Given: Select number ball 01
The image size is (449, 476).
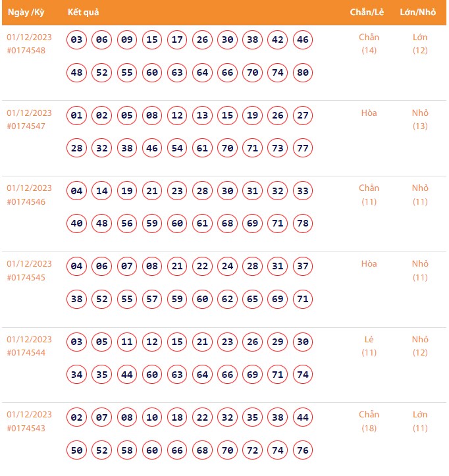Looking at the screenshot, I should [77, 116].
